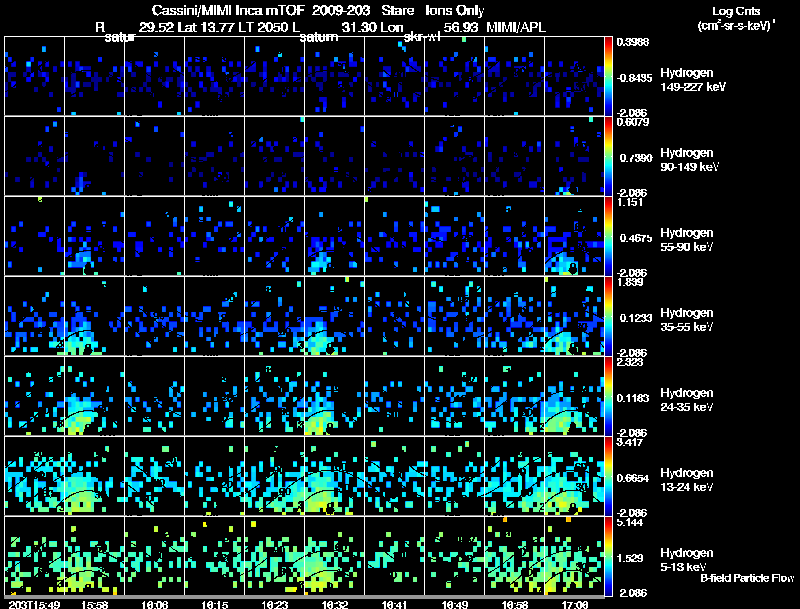Select the color scale next to Hydrogen 24-35 keV
The width and height of the screenshot is (800, 609).
point(608,396)
